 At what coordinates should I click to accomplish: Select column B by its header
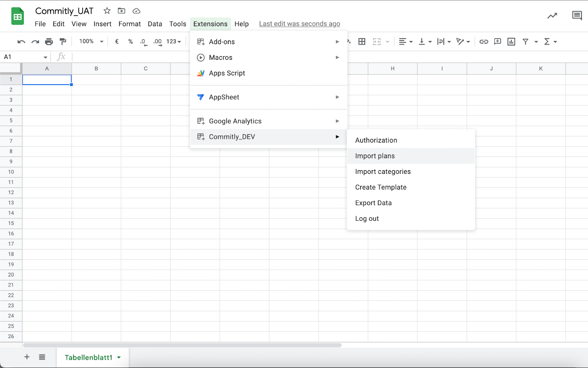pos(96,69)
